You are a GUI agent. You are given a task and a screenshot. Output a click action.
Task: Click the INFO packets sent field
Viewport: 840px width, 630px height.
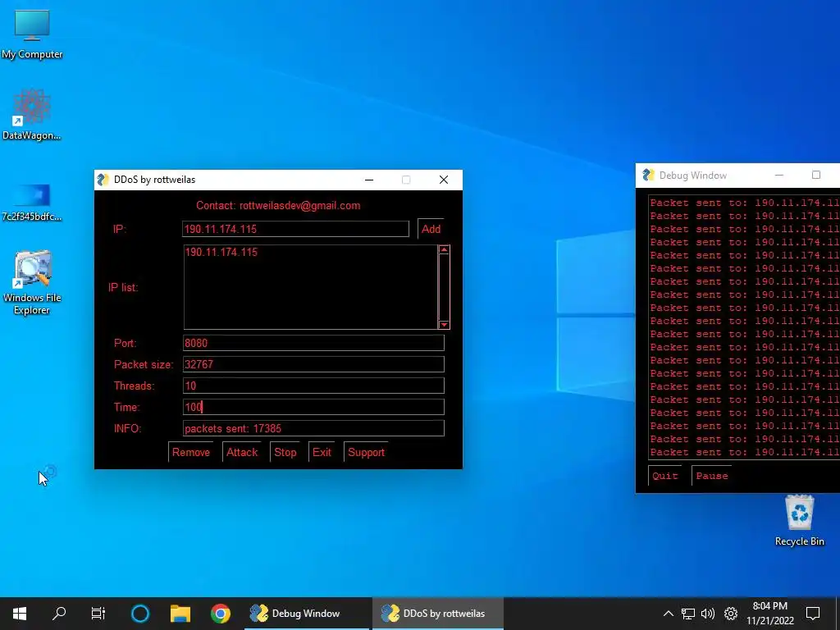coord(313,428)
